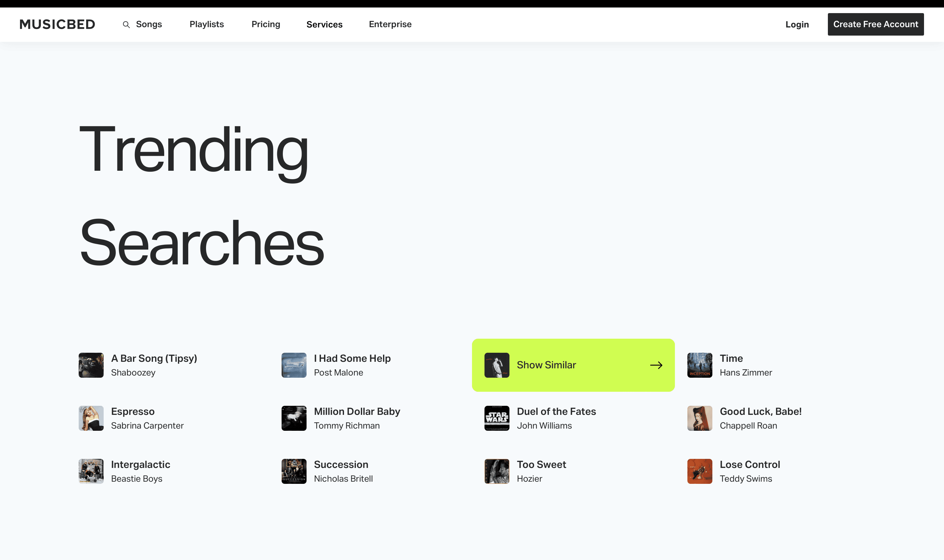Go to Playlists in navigation

pyautogui.click(x=207, y=24)
